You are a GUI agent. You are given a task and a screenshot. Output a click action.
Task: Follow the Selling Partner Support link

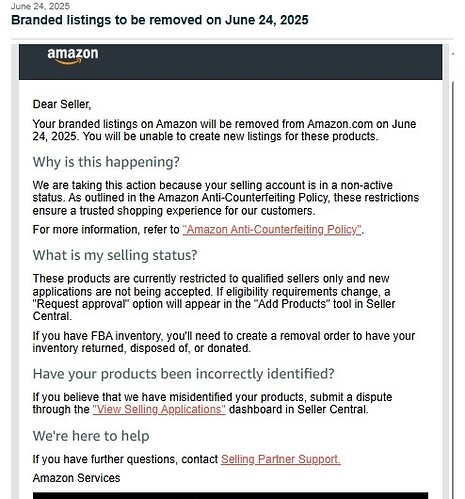pos(281,459)
